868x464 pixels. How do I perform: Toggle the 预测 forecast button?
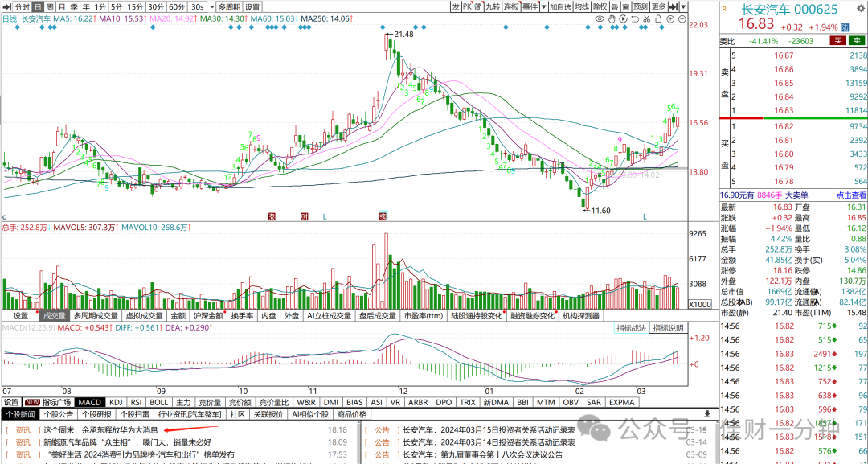click(x=641, y=6)
